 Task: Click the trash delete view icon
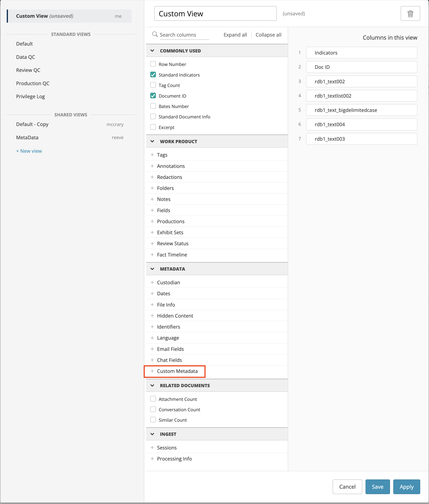coord(410,14)
